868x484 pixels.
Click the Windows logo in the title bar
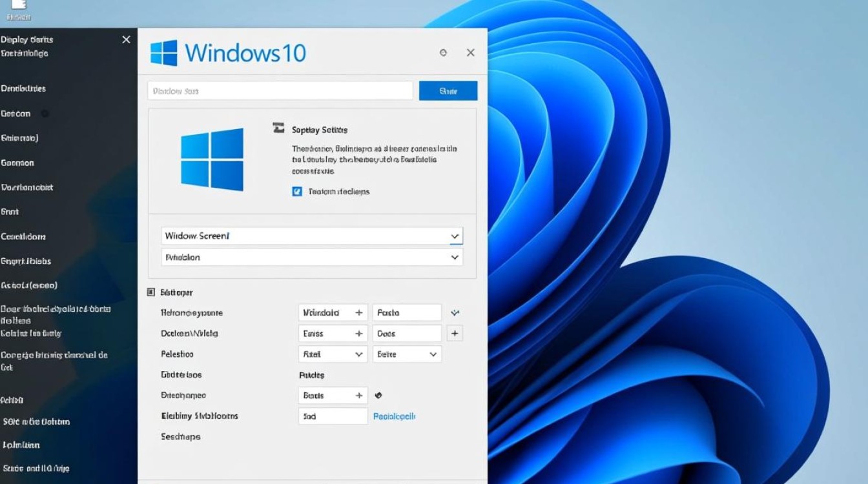pos(163,53)
